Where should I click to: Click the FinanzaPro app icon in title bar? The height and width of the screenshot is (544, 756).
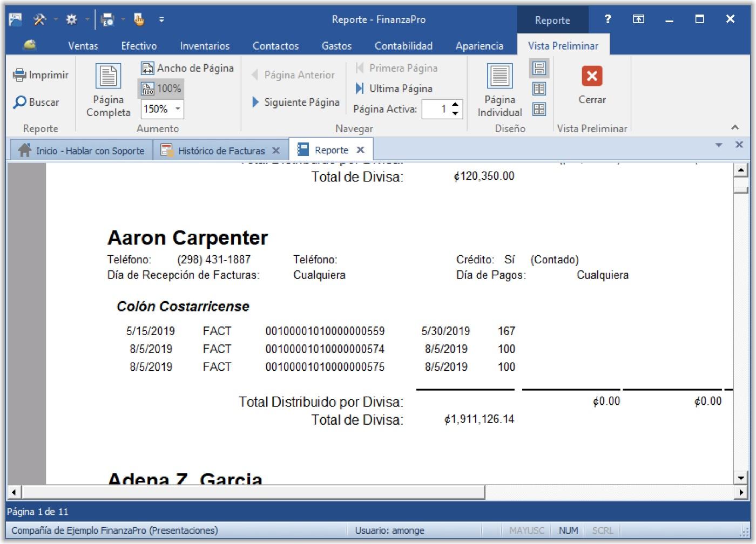click(x=16, y=19)
